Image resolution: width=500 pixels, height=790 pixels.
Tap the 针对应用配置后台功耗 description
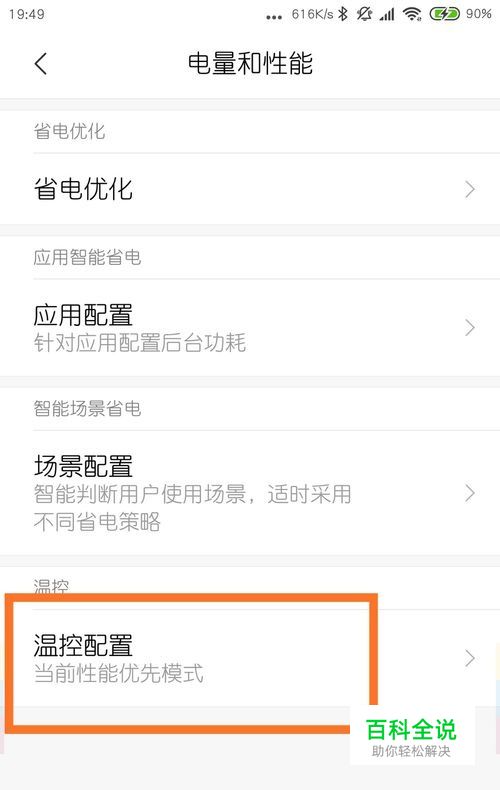(x=140, y=343)
